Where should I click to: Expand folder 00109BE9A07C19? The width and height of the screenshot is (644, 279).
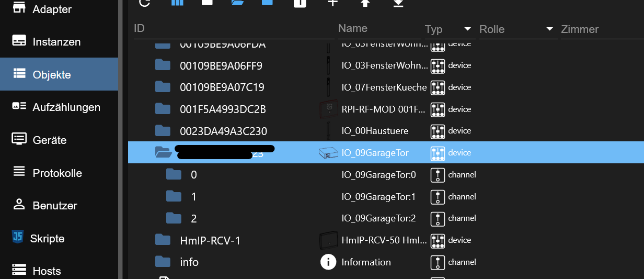point(163,87)
